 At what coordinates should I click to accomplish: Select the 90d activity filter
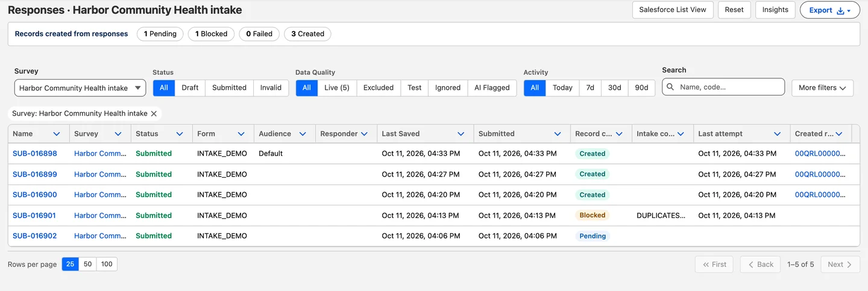click(641, 87)
